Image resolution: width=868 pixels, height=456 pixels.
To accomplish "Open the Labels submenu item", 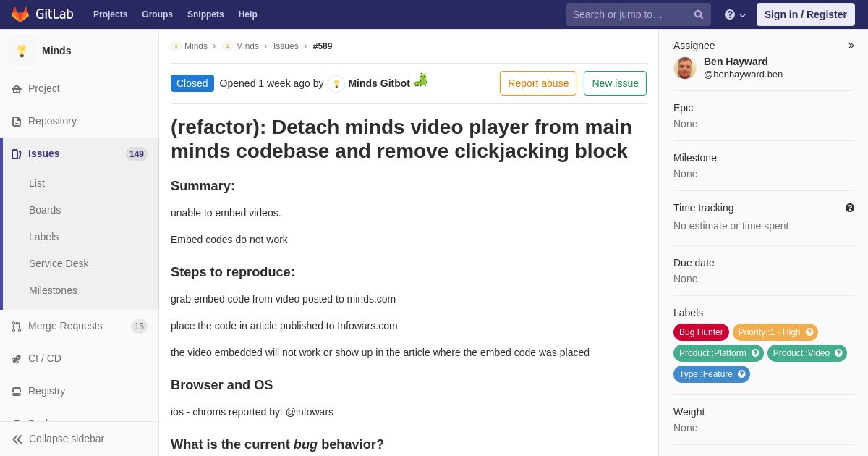I will (44, 237).
